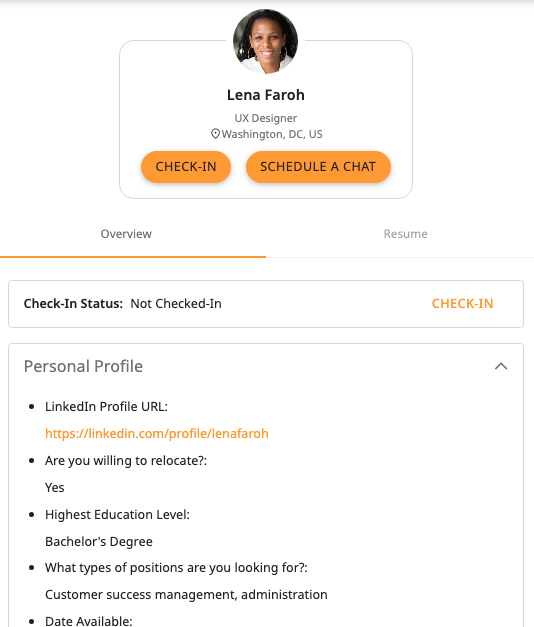534x627 pixels.
Task: Click the Washington, DC, US location text
Action: click(x=272, y=134)
